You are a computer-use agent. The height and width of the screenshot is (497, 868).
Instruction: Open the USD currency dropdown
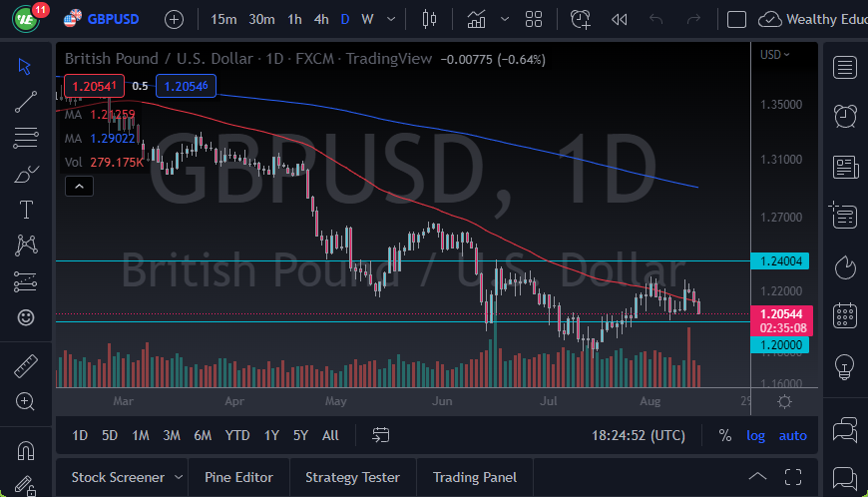774,54
